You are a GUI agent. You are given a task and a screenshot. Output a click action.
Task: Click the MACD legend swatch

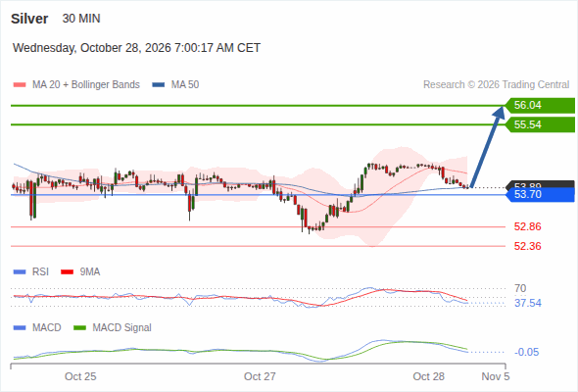point(20,328)
